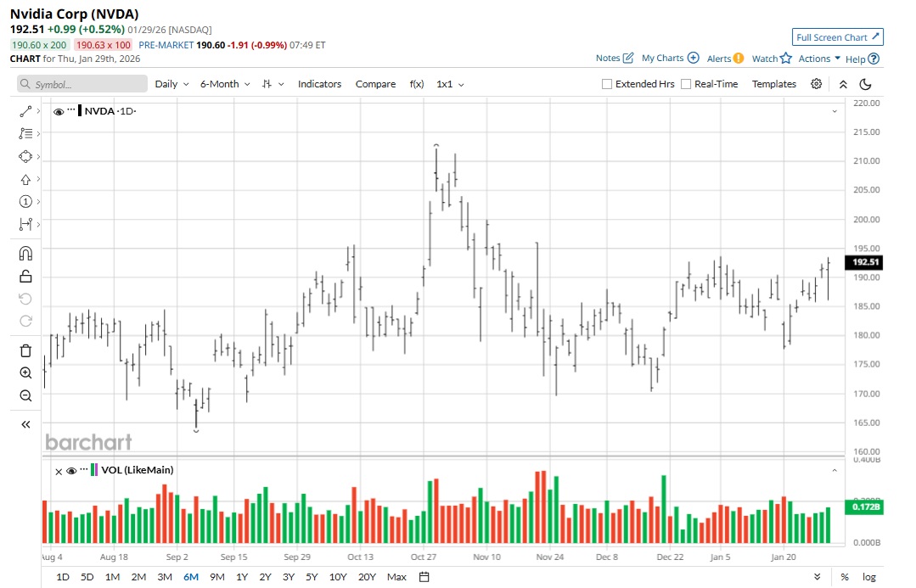The height and width of the screenshot is (588, 916).
Task: Click the My Charts plus icon
Action: pos(693,58)
